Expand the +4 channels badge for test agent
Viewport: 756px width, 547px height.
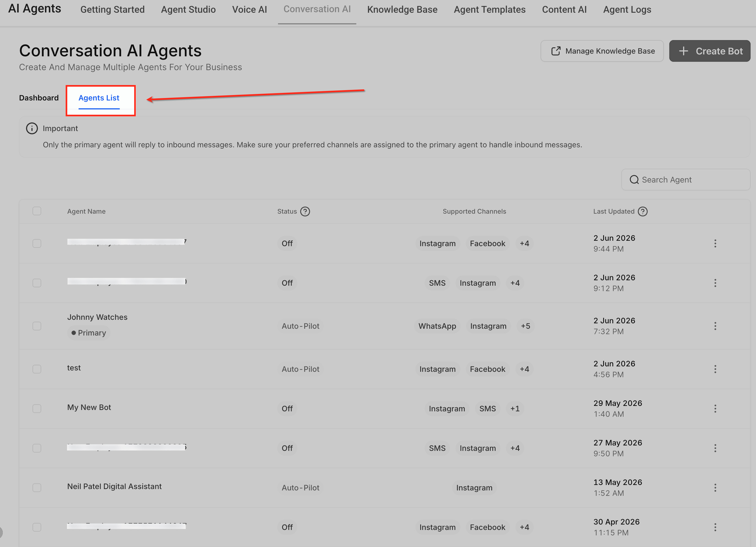pyautogui.click(x=524, y=369)
